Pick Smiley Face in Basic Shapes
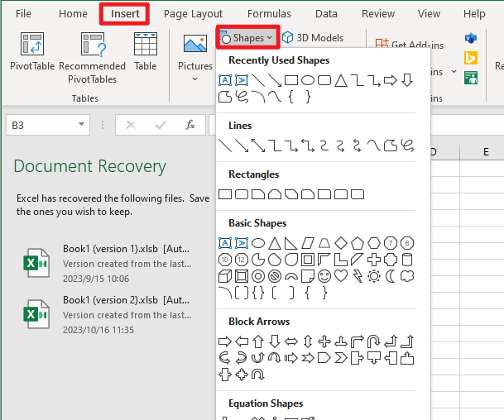The width and height of the screenshot is (504, 420). [324, 276]
